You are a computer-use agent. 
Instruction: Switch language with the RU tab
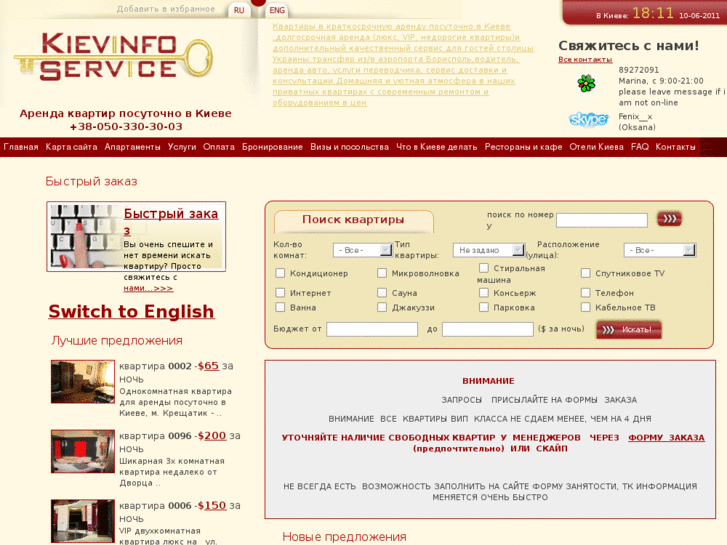point(239,10)
